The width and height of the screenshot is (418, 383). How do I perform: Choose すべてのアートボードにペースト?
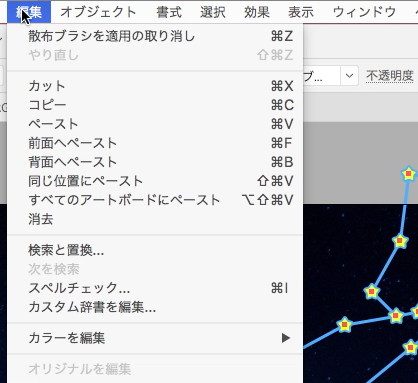pos(155,200)
